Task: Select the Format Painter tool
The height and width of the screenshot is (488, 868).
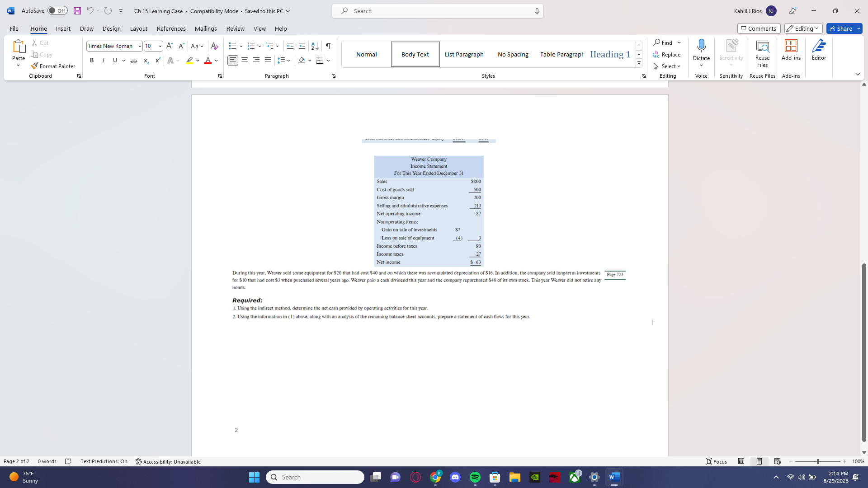Action: click(x=53, y=66)
